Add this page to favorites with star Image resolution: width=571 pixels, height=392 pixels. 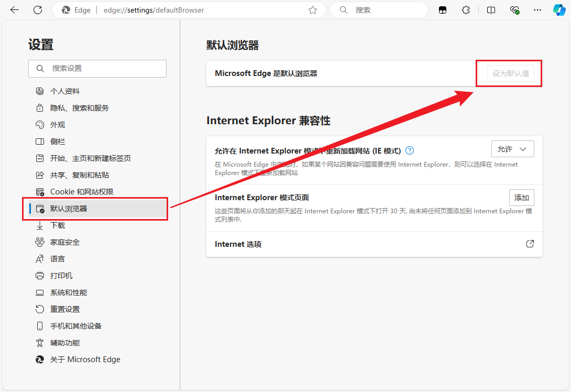[x=312, y=10]
